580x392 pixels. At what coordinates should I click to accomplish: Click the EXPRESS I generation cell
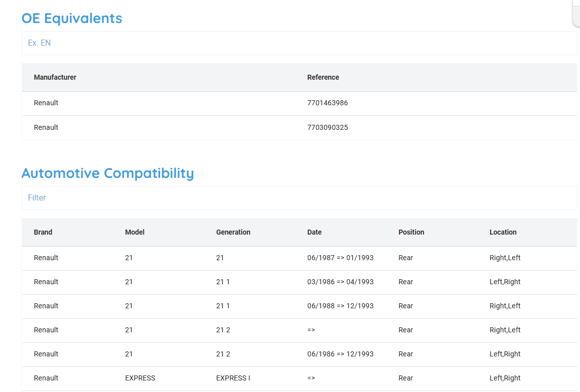pyautogui.click(x=233, y=378)
